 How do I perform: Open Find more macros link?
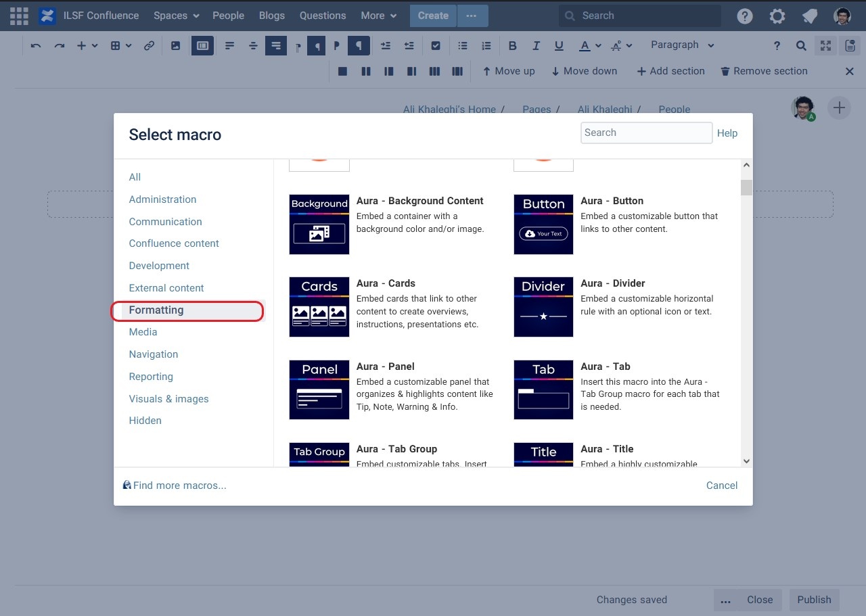point(175,485)
